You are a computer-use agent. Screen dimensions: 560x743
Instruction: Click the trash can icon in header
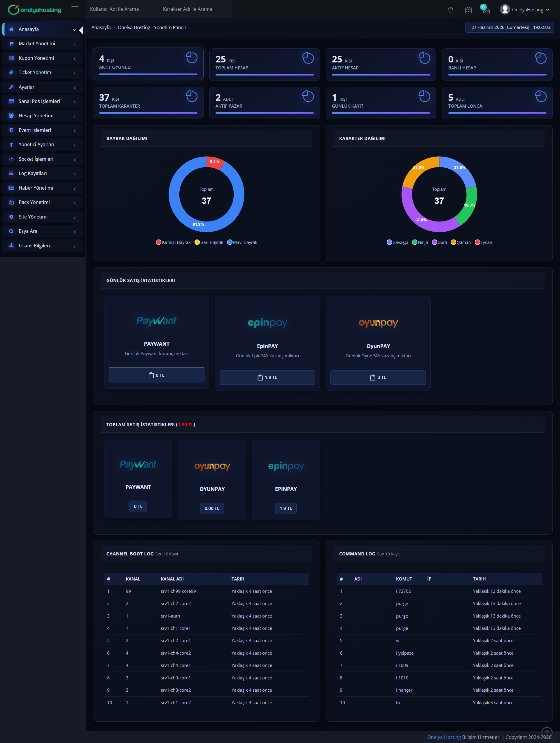[451, 10]
